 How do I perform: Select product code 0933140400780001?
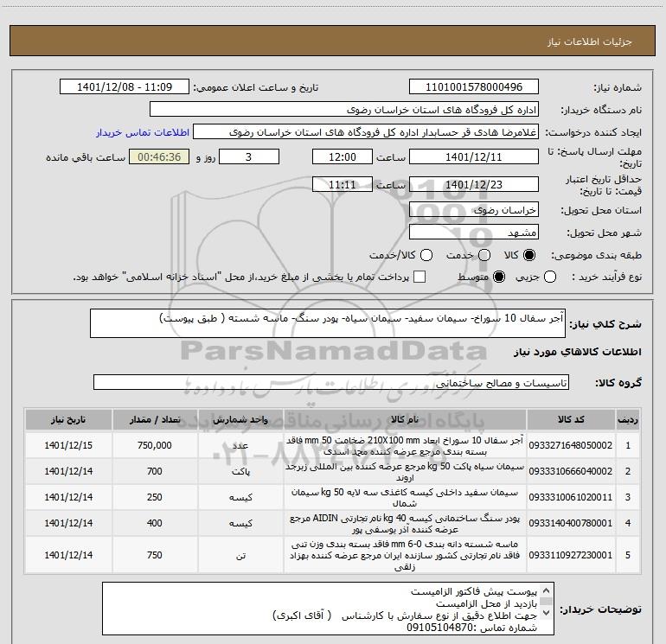[x=571, y=523]
